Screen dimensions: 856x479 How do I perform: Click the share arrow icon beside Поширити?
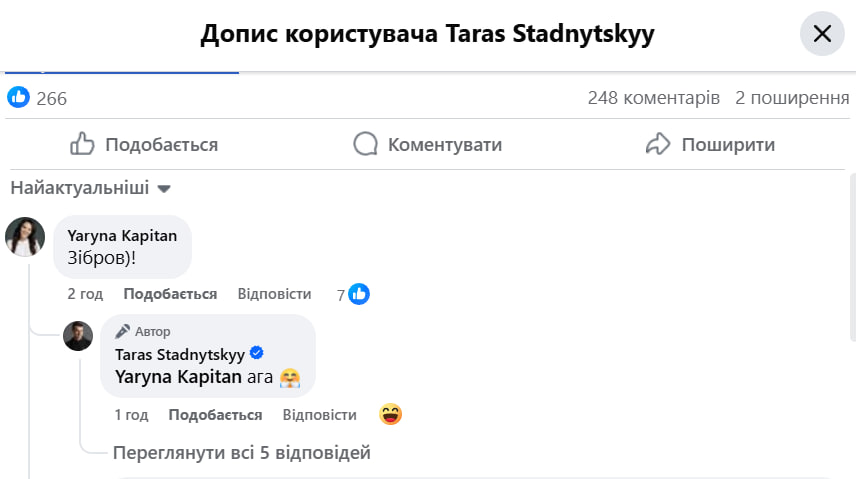(x=658, y=145)
